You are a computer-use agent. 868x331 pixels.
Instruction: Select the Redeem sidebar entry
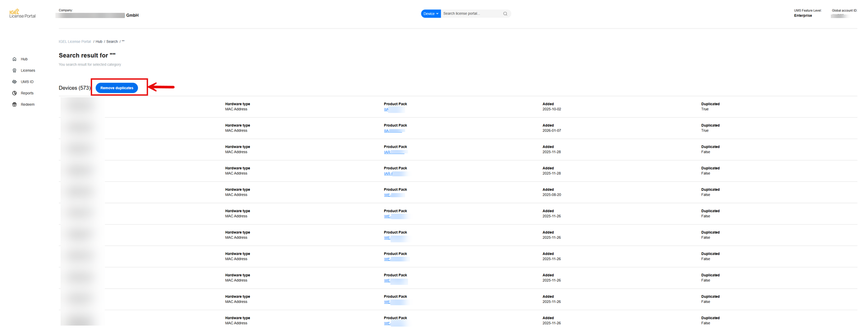28,104
